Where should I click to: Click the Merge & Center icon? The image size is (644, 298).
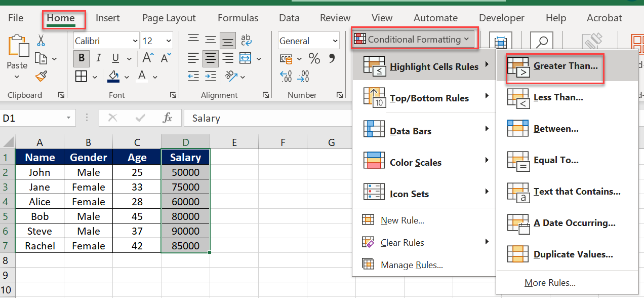[245, 58]
